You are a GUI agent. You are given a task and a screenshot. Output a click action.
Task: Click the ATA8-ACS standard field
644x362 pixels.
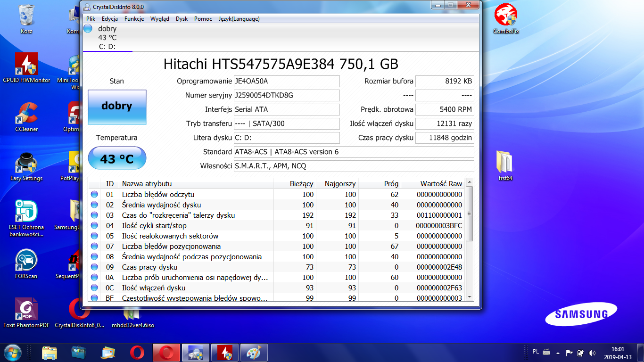tap(354, 152)
